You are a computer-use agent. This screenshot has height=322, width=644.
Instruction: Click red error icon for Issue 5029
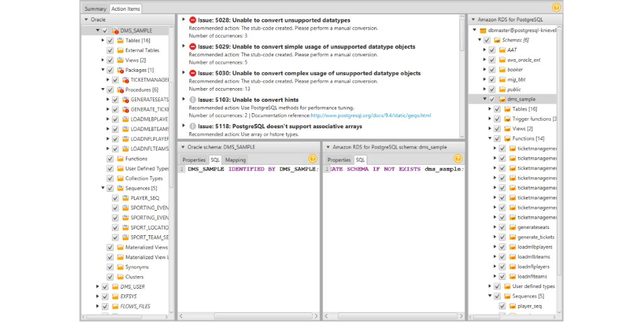(192, 47)
